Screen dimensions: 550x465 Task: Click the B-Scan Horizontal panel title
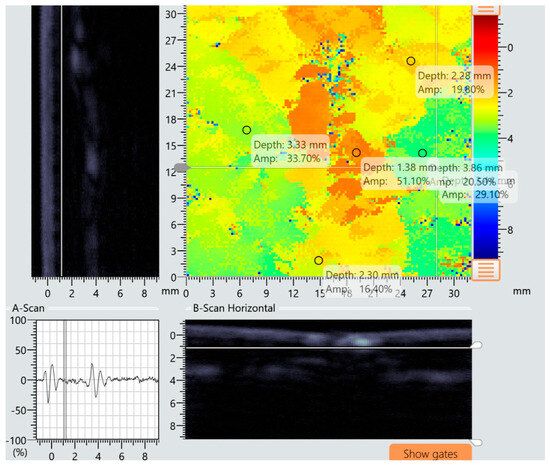234,308
